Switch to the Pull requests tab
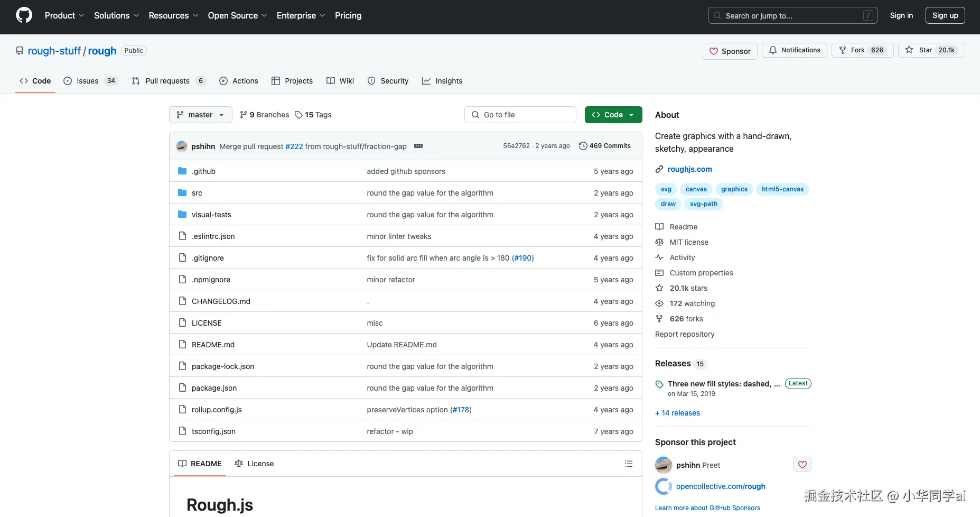This screenshot has height=517, width=980. pyautogui.click(x=169, y=81)
